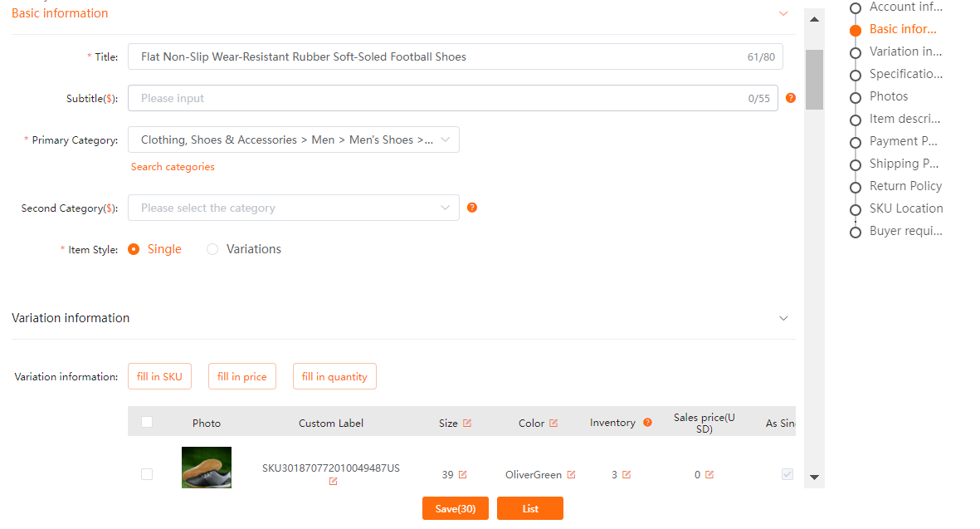Check the select-all checkbox in table header
The height and width of the screenshot is (529, 980).
click(147, 422)
